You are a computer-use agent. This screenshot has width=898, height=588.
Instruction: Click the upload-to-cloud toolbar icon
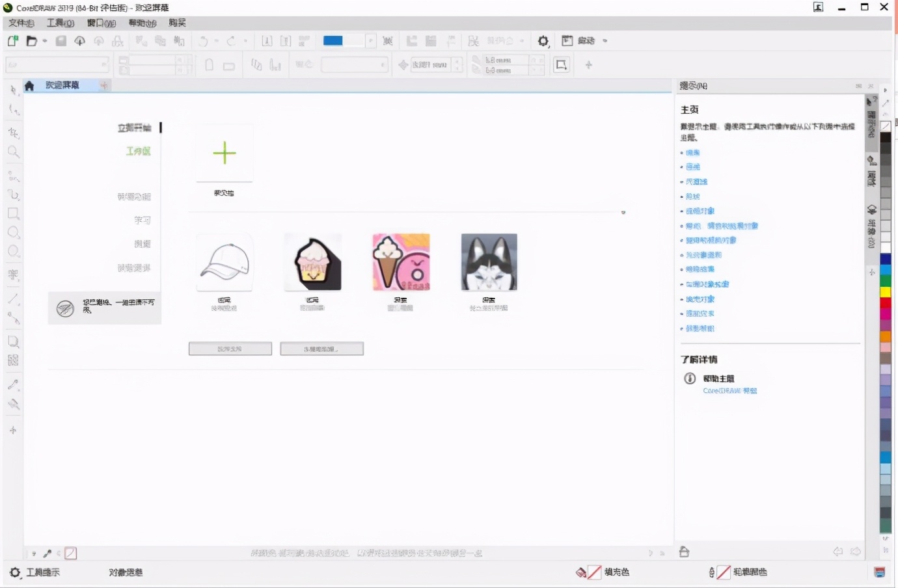coord(79,41)
